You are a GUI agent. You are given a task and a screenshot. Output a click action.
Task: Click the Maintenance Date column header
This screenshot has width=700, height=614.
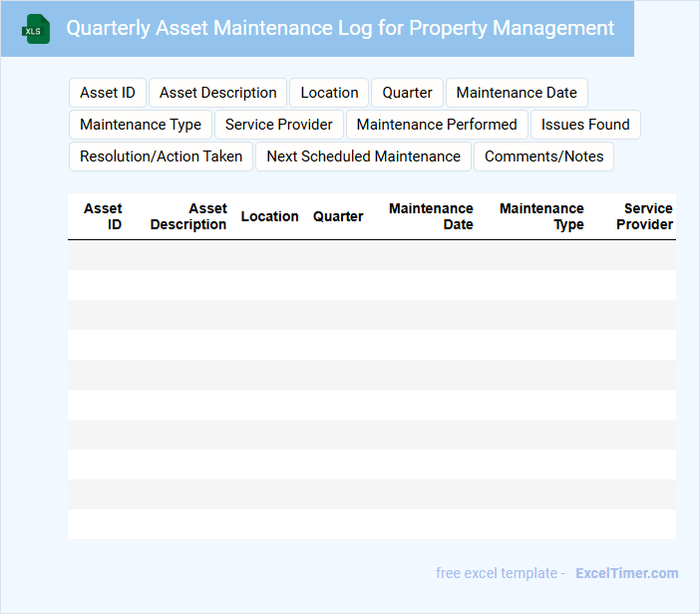(431, 216)
